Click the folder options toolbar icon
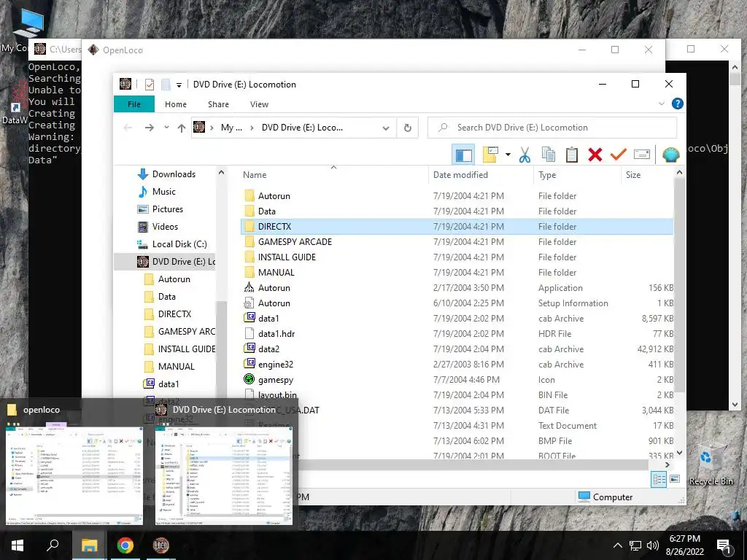Screen dimensions: 747x560 [x=491, y=155]
